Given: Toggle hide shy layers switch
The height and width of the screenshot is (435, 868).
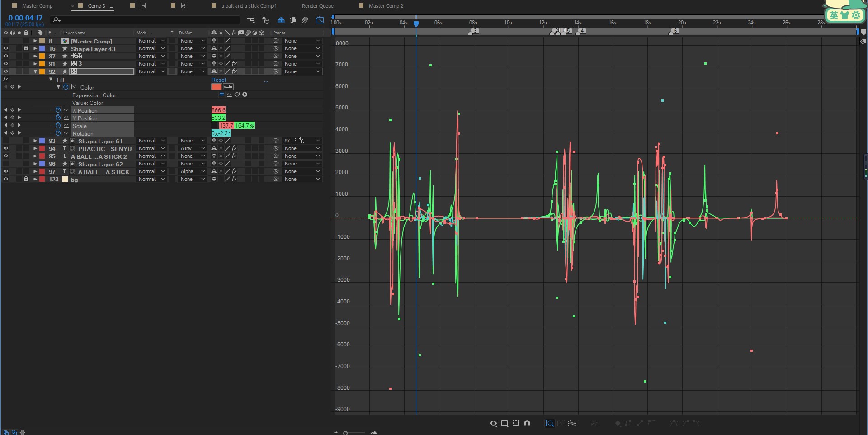Looking at the screenshot, I should click(281, 20).
